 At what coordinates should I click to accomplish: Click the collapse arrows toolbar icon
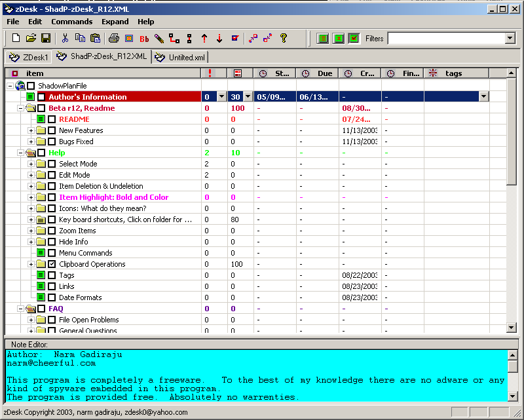268,38
